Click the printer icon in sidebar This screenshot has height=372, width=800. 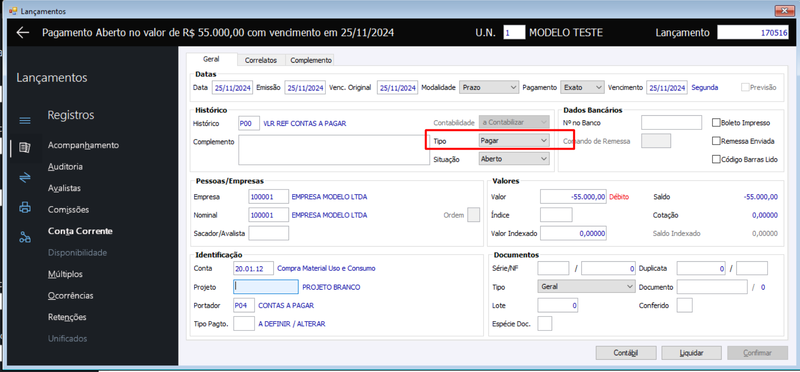[24, 208]
